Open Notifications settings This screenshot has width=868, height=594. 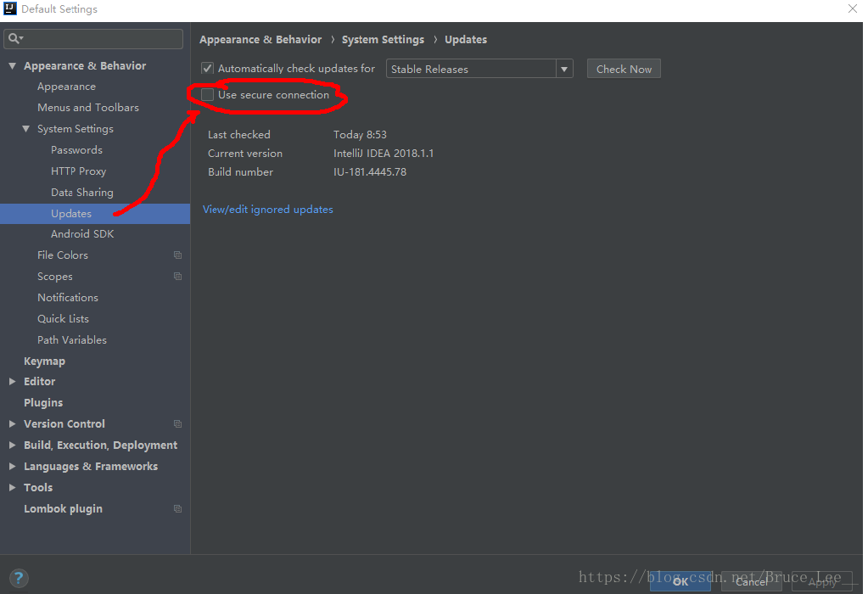tap(68, 297)
